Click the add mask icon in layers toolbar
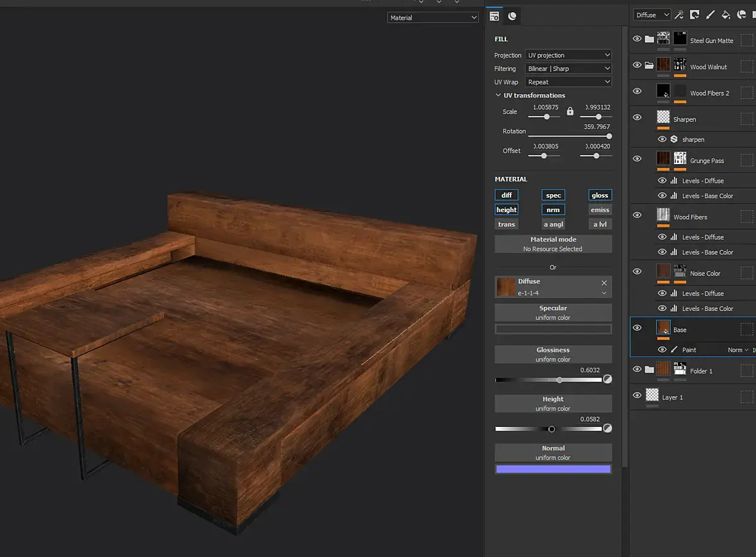756x557 pixels. (694, 15)
